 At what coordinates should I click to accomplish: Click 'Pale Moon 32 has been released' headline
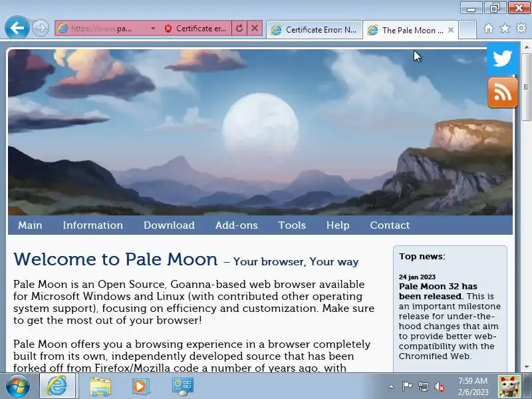438,291
